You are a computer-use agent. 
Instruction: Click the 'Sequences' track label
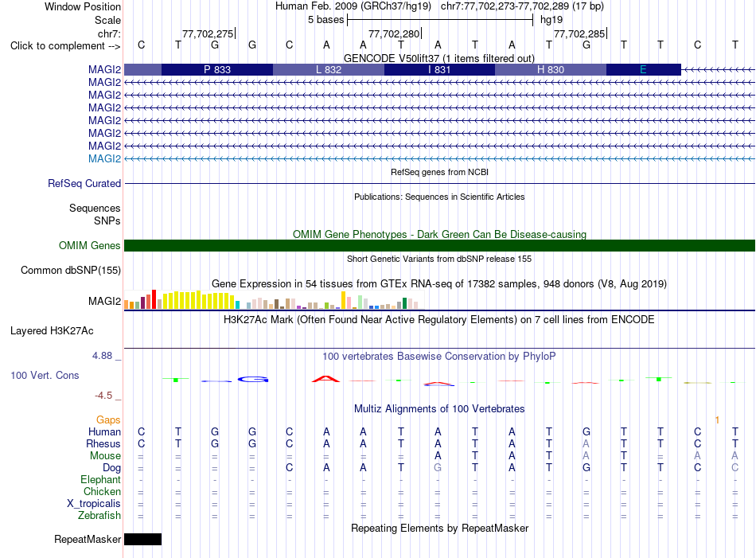tap(95, 208)
